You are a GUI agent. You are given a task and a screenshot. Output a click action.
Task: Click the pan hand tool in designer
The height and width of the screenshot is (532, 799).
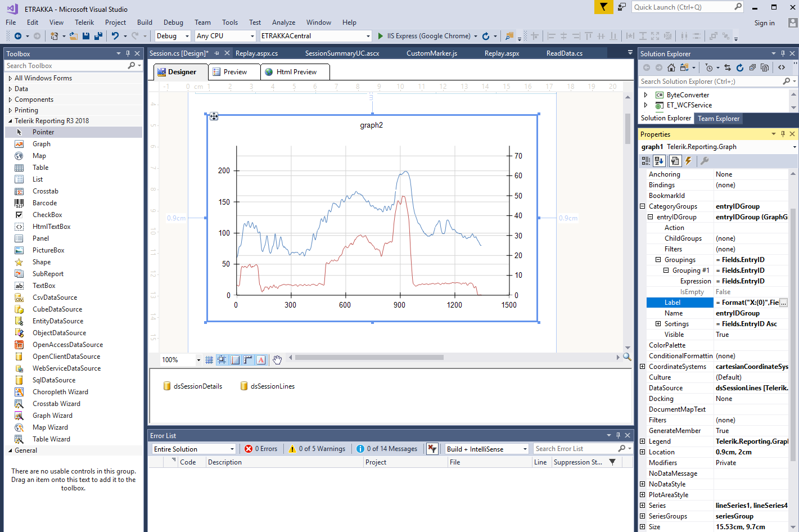coord(277,360)
